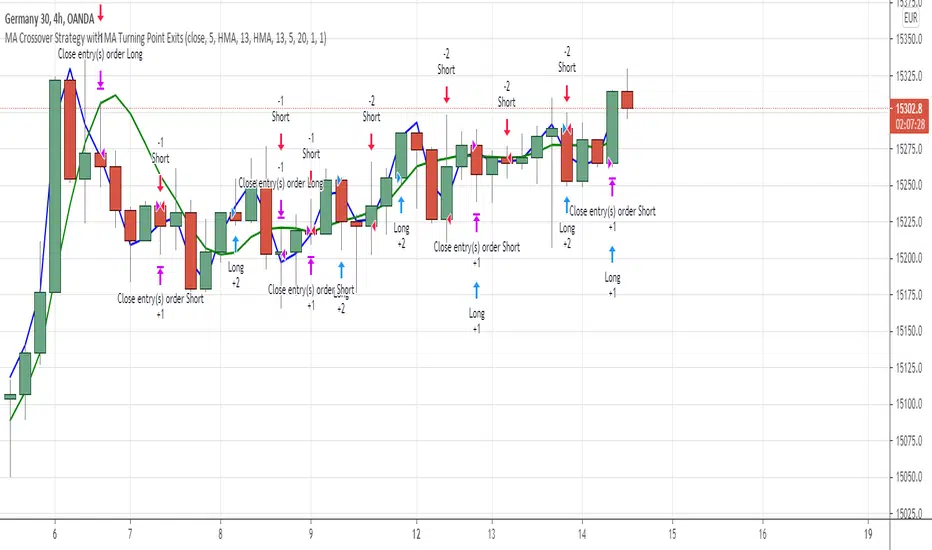Open MA Crossover Strategy indicator legend
The height and width of the screenshot is (550, 932).
tap(165, 39)
